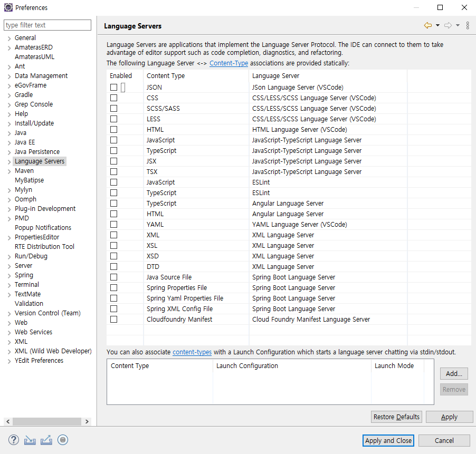Open the three-dot view menu icon
Viewport: 476px width, 454px height.
[x=468, y=25]
